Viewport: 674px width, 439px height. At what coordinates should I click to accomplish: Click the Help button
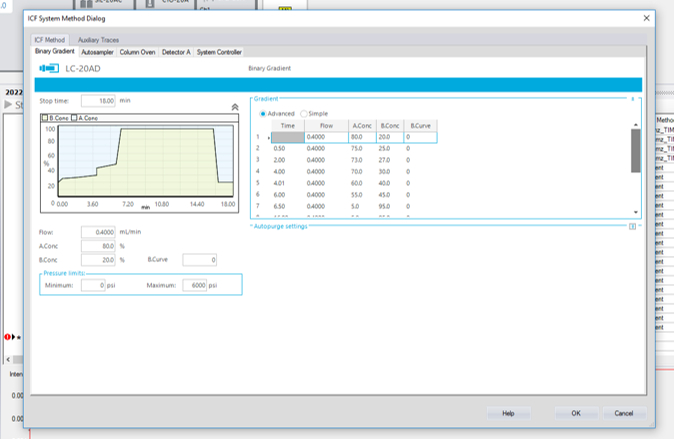tap(509, 413)
